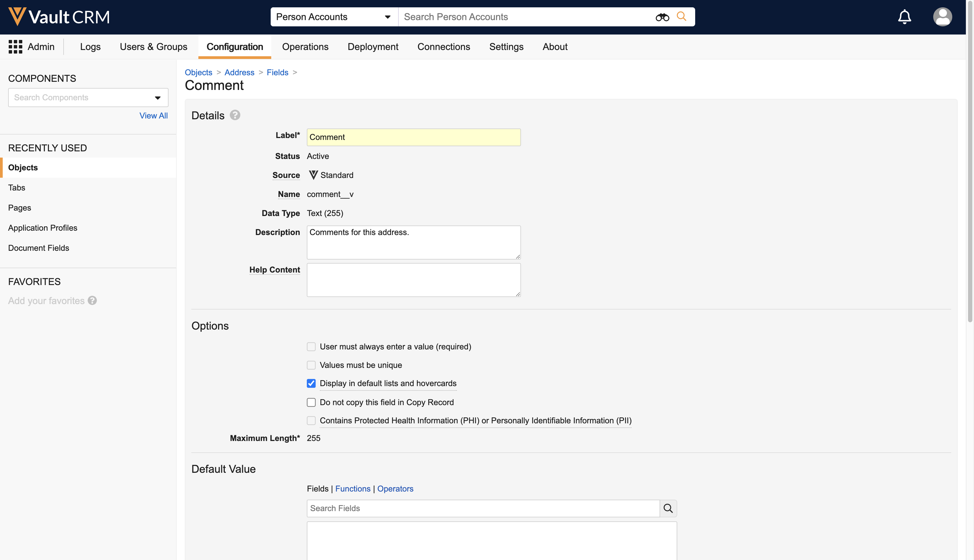The width and height of the screenshot is (974, 560).
Task: Click into the Help Content text area
Action: (413, 280)
